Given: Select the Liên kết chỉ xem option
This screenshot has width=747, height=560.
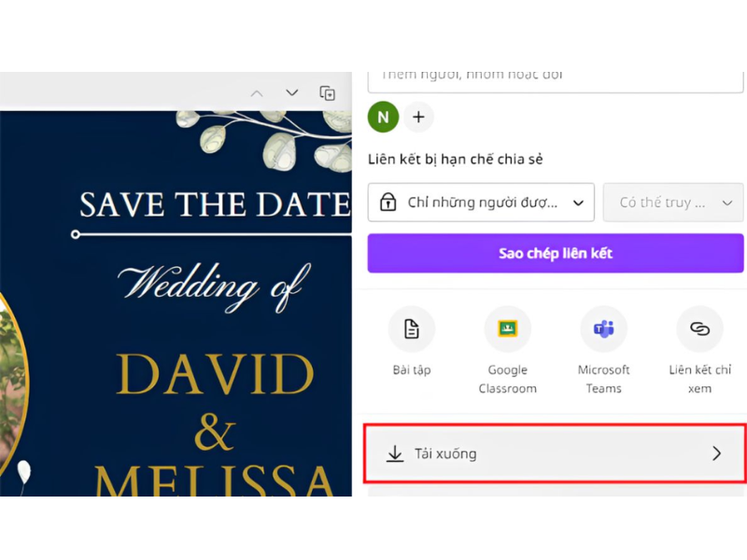Looking at the screenshot, I should 699,329.
